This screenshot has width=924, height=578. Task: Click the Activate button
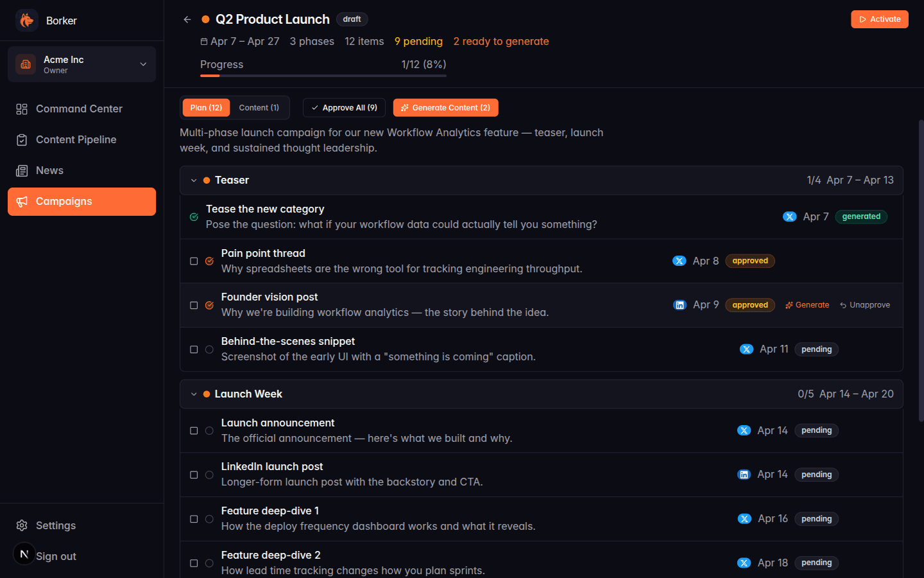[x=879, y=19]
